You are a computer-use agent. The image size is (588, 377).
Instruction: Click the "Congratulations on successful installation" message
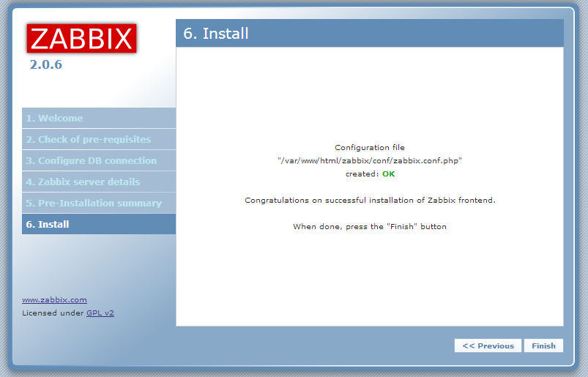point(370,200)
